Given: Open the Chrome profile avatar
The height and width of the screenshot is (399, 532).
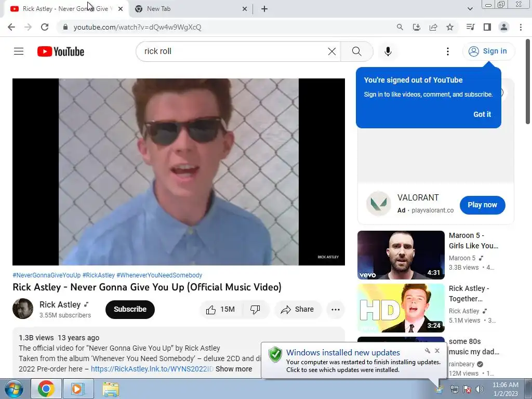Looking at the screenshot, I should click(x=504, y=27).
